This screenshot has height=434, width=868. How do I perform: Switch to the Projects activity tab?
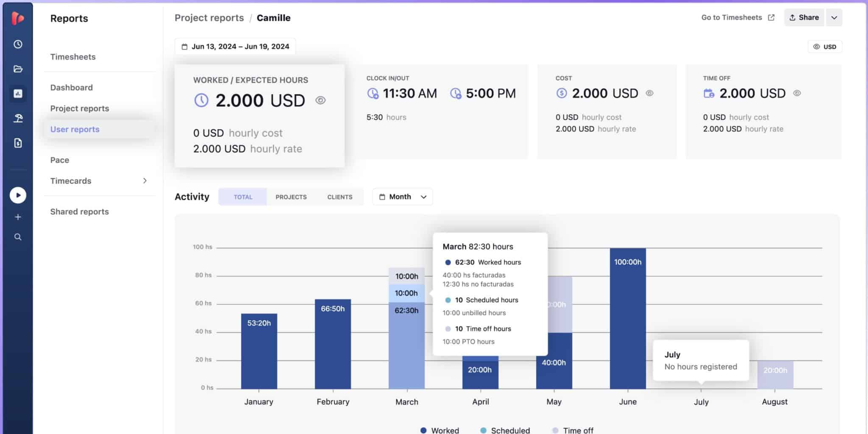[x=291, y=197]
